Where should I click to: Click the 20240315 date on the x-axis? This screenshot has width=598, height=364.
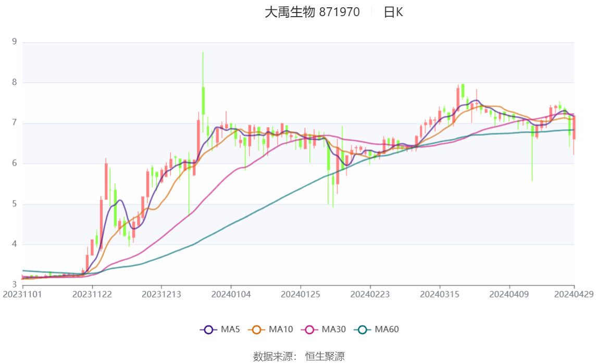(440, 294)
